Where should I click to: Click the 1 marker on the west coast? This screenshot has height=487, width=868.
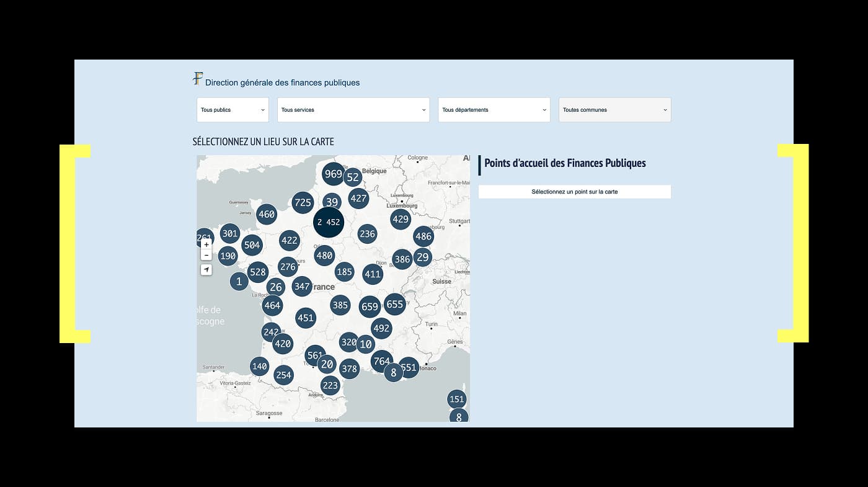click(239, 282)
